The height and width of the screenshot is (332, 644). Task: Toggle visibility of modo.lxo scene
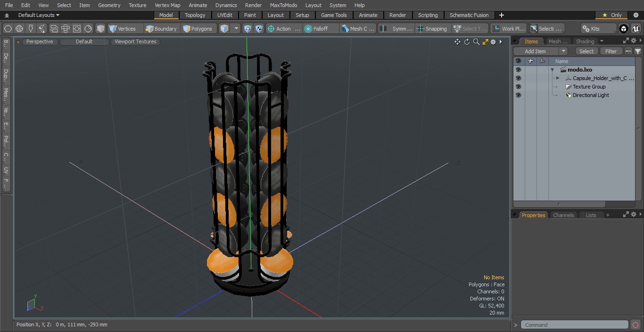(519, 70)
